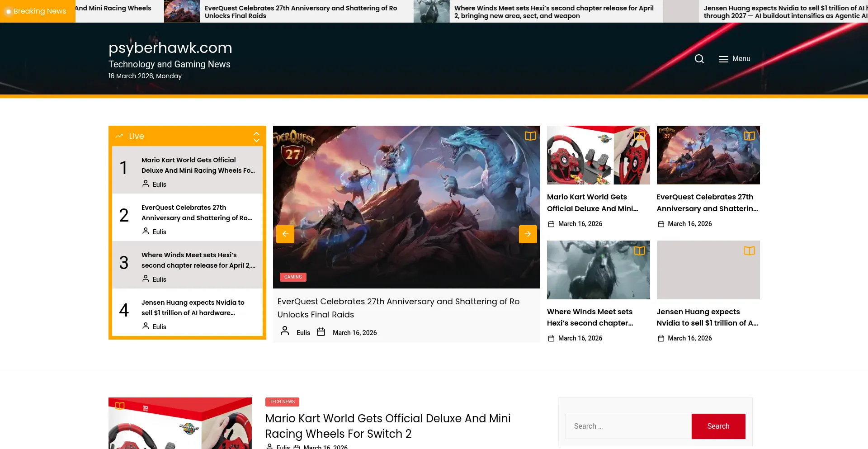Click the Mario Kart racing wheel thumbnail
The height and width of the screenshot is (449, 868).
[598, 155]
